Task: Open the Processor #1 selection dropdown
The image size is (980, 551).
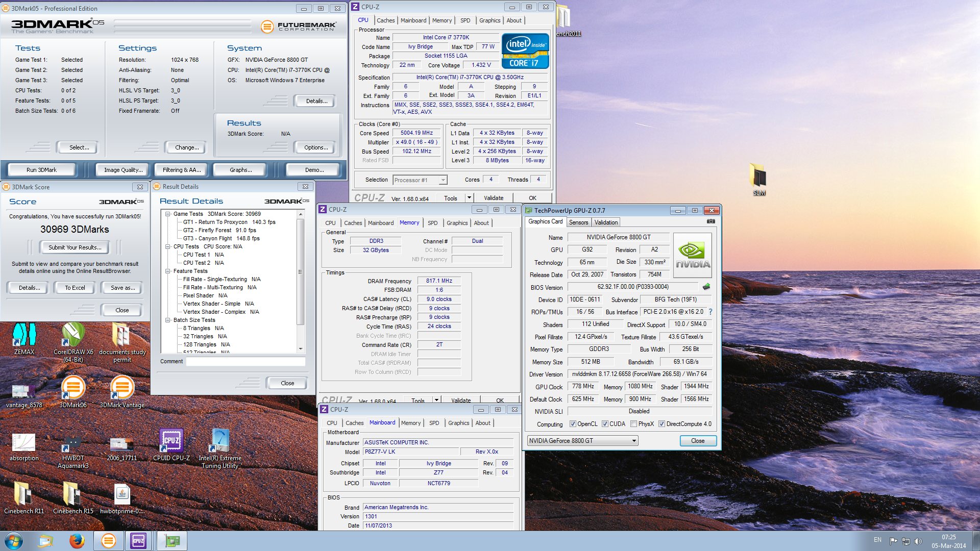Action: pos(420,180)
